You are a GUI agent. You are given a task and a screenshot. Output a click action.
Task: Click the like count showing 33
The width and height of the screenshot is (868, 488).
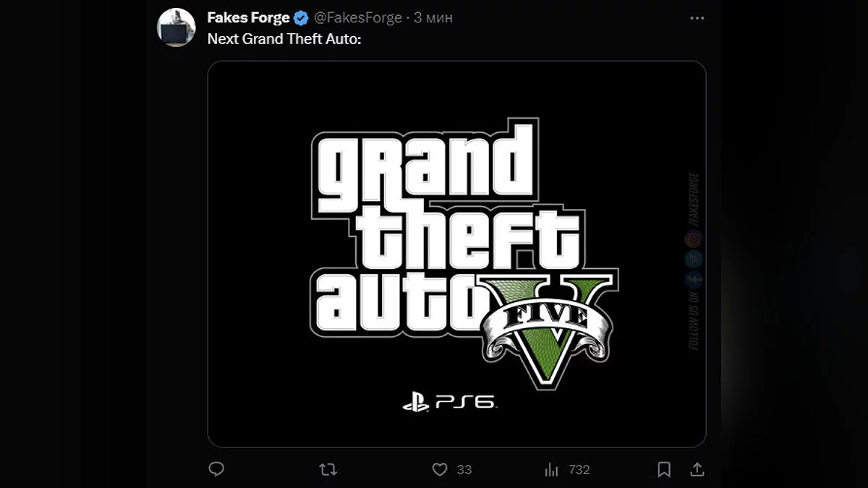click(x=464, y=469)
